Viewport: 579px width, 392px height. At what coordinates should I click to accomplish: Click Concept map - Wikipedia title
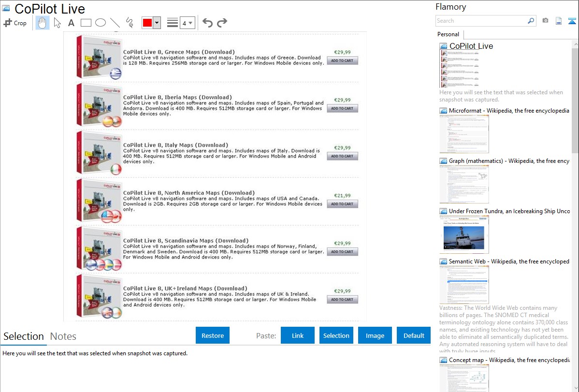(509, 360)
